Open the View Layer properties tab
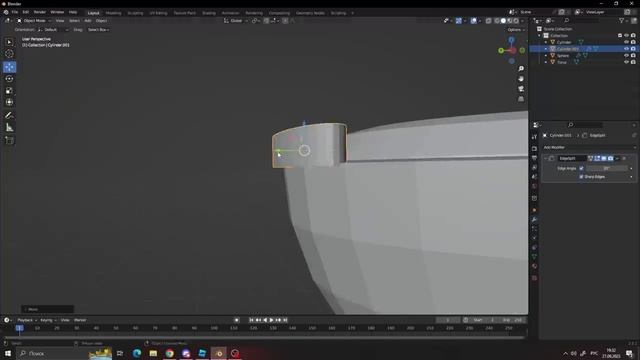Viewport: 640px width, 360px height. coord(534,167)
